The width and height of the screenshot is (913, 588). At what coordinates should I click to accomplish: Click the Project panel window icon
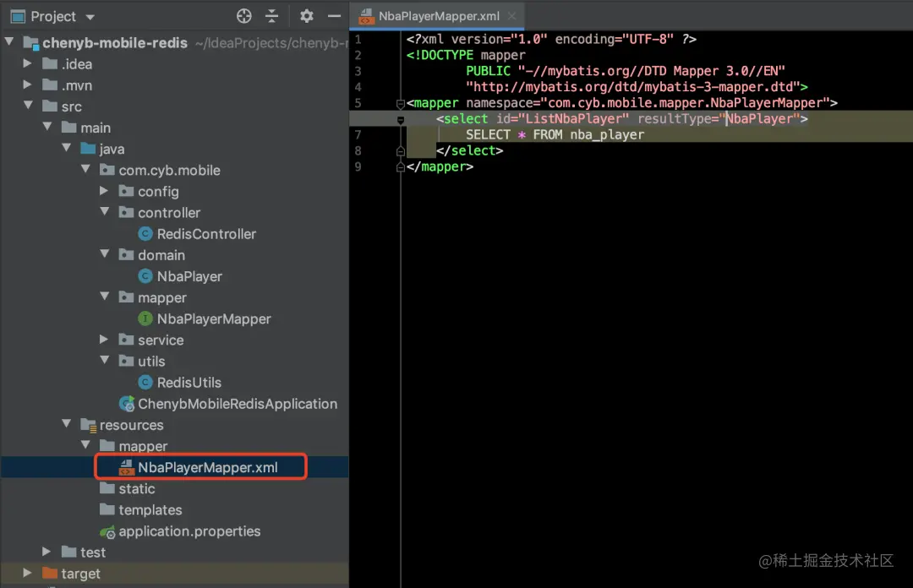(x=18, y=16)
